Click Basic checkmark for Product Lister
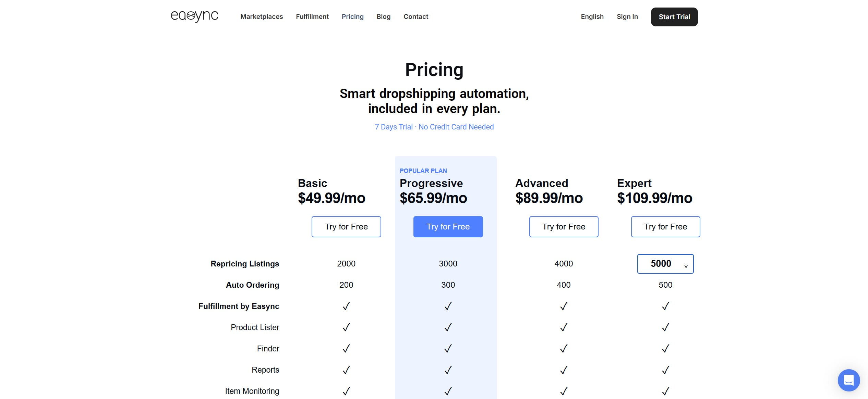The height and width of the screenshot is (399, 868). [346, 327]
